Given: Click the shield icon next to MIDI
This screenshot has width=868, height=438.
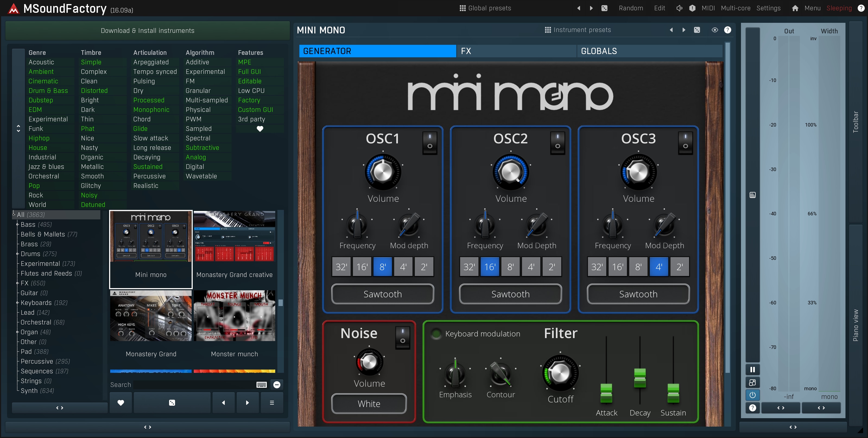Looking at the screenshot, I should tap(692, 8).
